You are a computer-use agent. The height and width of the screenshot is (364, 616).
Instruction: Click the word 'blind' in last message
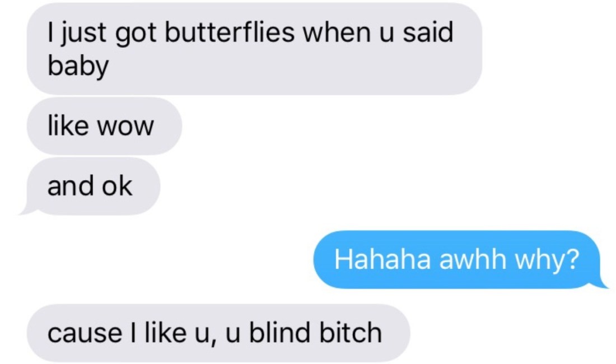coord(279,333)
